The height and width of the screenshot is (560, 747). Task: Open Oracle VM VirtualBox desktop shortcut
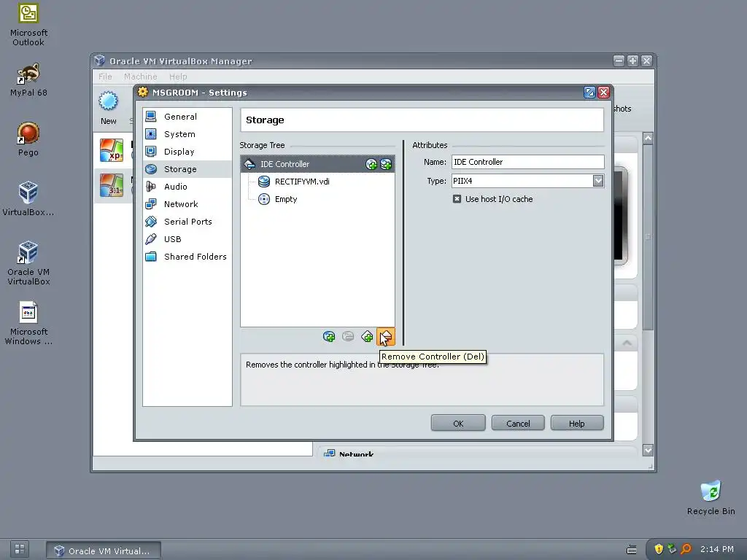click(28, 263)
